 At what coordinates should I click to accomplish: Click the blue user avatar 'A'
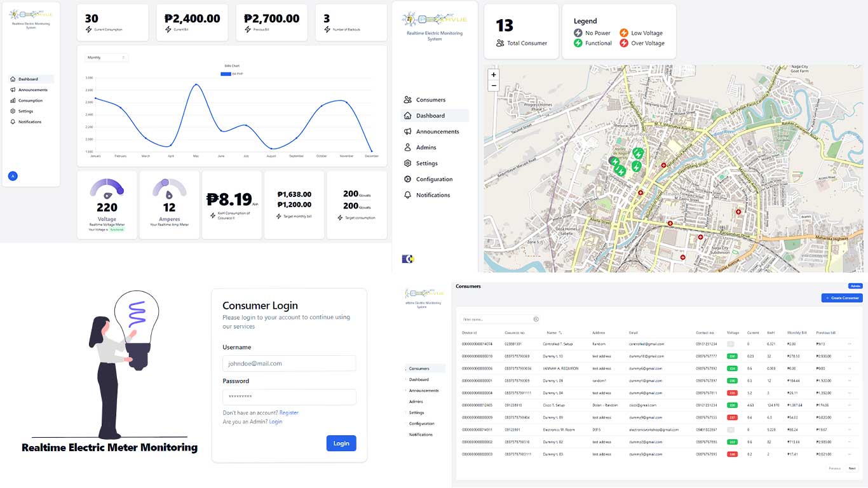pos(13,176)
